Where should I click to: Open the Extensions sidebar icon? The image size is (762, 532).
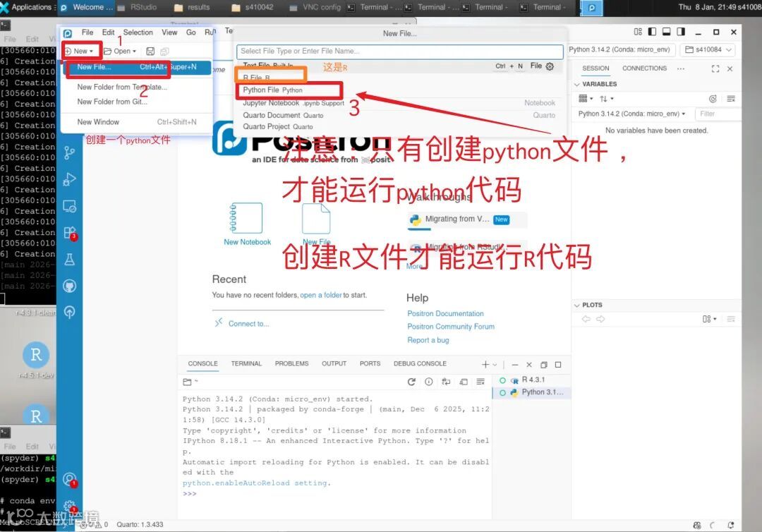point(69,233)
